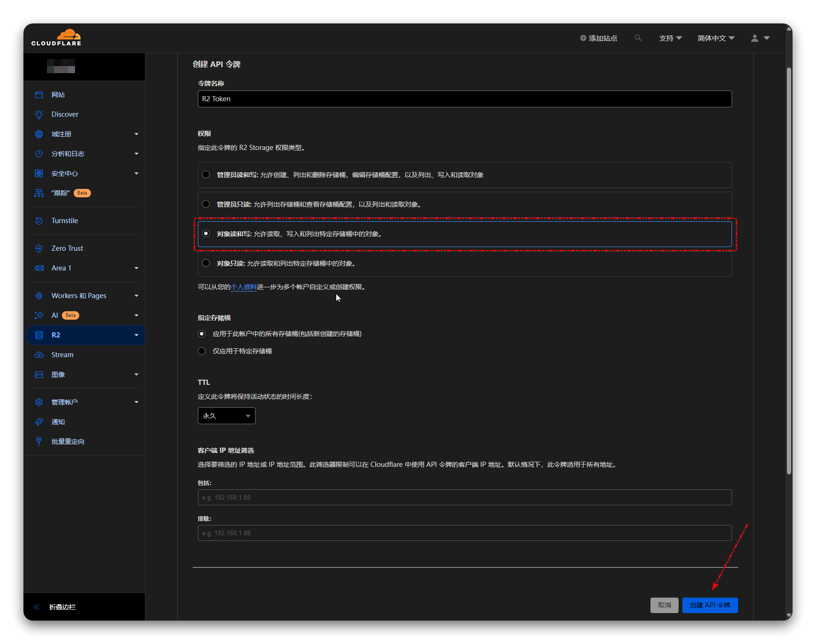Choose 应用于此帐户中的所有存储桶 radio
Image resolution: width=816 pixels, height=644 pixels.
coord(202,334)
